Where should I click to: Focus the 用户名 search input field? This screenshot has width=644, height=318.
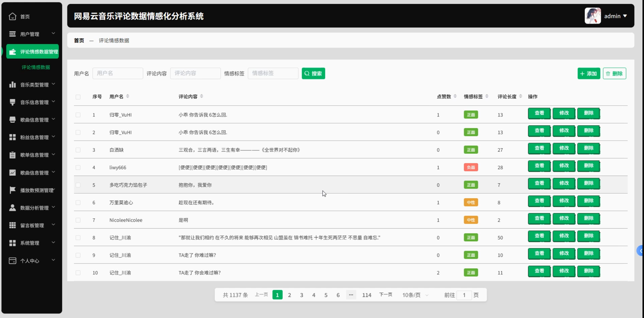(118, 73)
